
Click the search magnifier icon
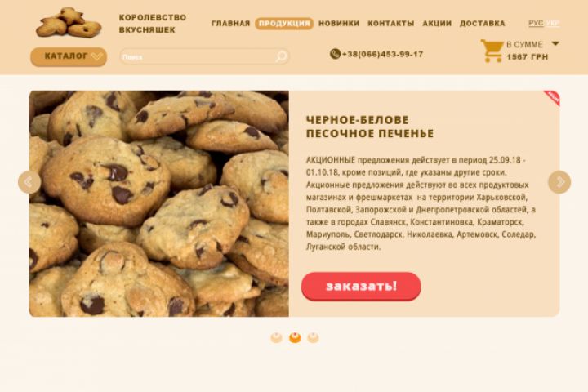(281, 56)
